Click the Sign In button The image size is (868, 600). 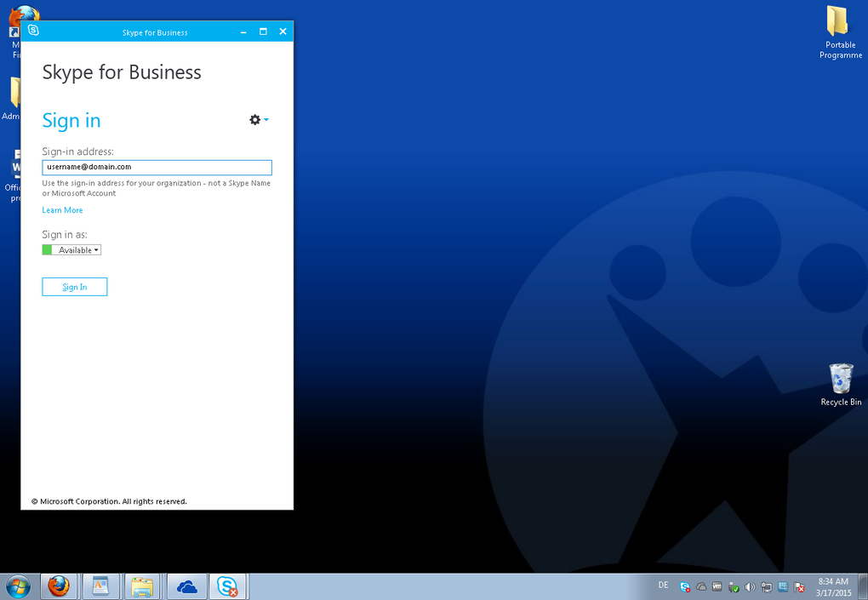[75, 287]
